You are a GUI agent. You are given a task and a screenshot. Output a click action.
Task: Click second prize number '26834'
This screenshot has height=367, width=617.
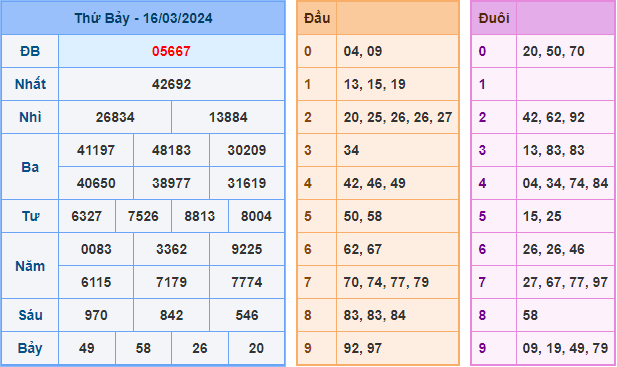[115, 117]
